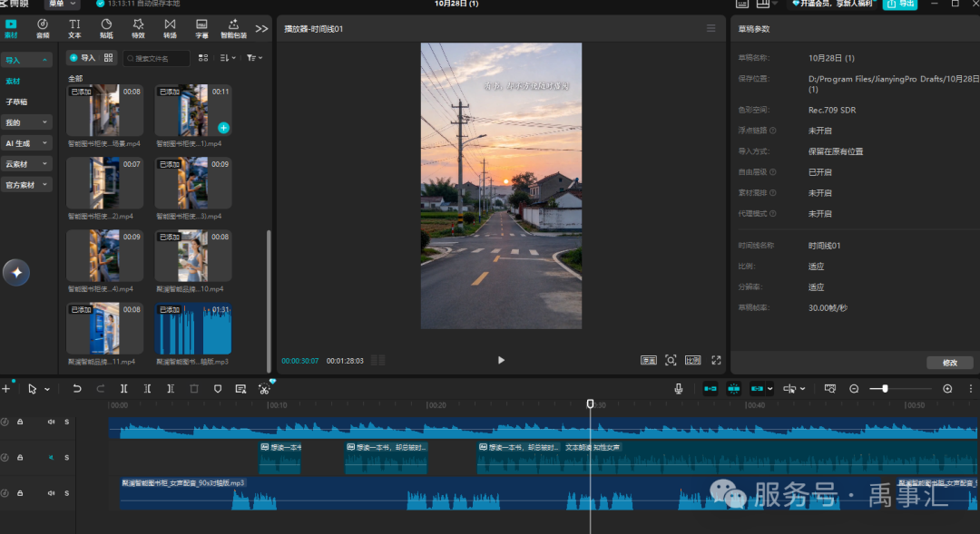The image size is (980, 534).
Task: Open the 菜单 dropdown menu
Action: pyautogui.click(x=62, y=4)
